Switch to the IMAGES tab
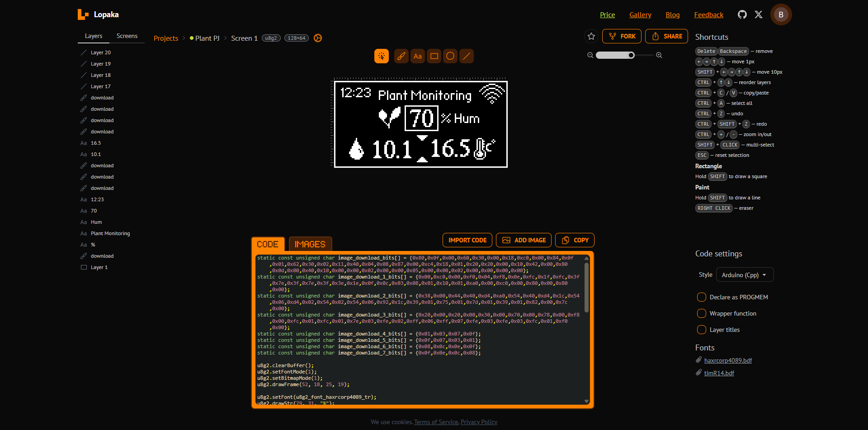 click(310, 244)
